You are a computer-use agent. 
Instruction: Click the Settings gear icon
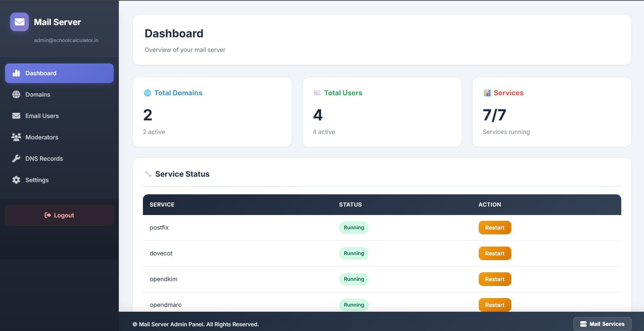point(16,180)
